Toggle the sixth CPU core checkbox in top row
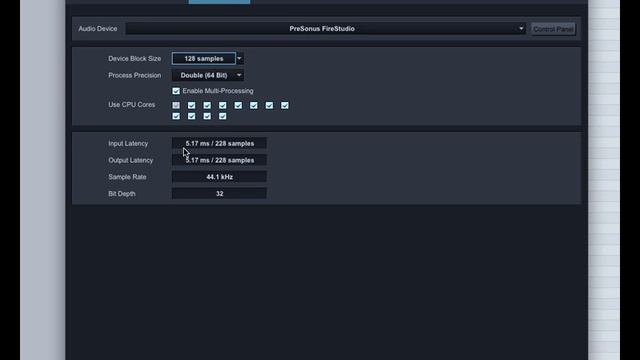The height and width of the screenshot is (360, 640). 253,105
